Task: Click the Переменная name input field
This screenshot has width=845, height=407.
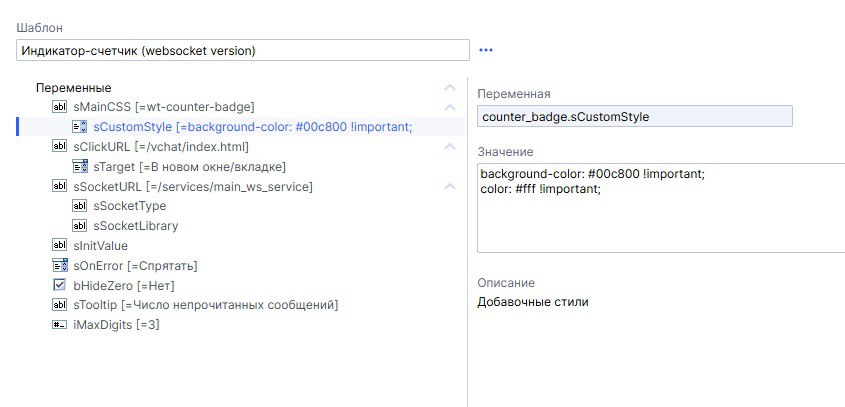Action: (634, 117)
